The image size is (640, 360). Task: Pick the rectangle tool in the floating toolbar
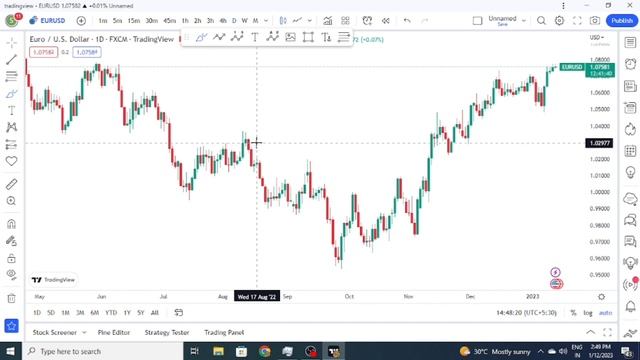coord(308,38)
